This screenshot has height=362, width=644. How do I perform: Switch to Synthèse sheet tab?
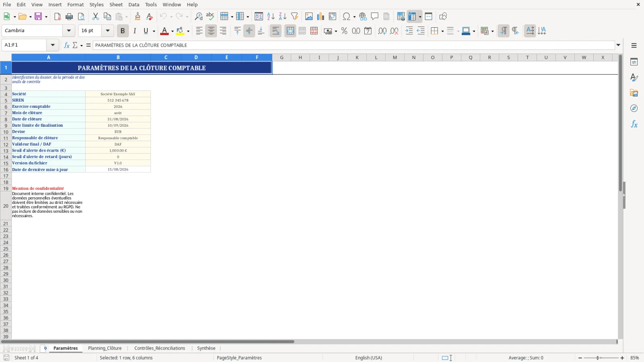click(206, 348)
